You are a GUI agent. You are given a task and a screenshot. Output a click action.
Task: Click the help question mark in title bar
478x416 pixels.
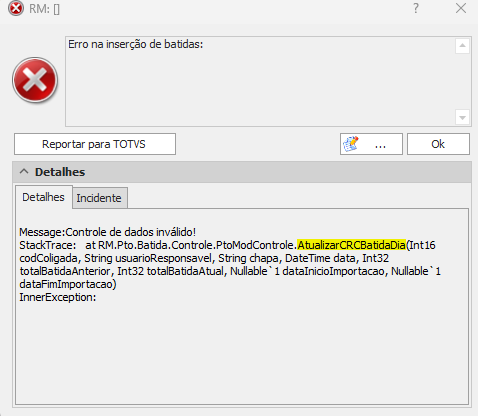coord(416,8)
